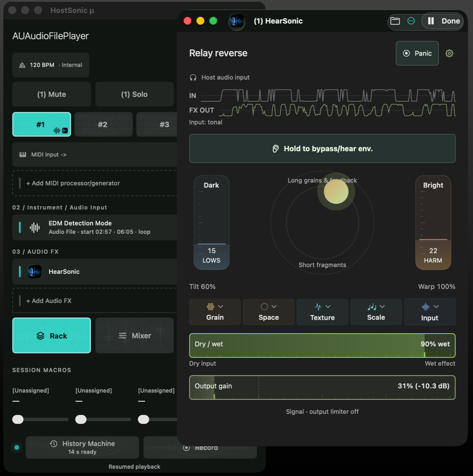
Task: Adjust the Dry / wet slider
Action: tap(322, 345)
